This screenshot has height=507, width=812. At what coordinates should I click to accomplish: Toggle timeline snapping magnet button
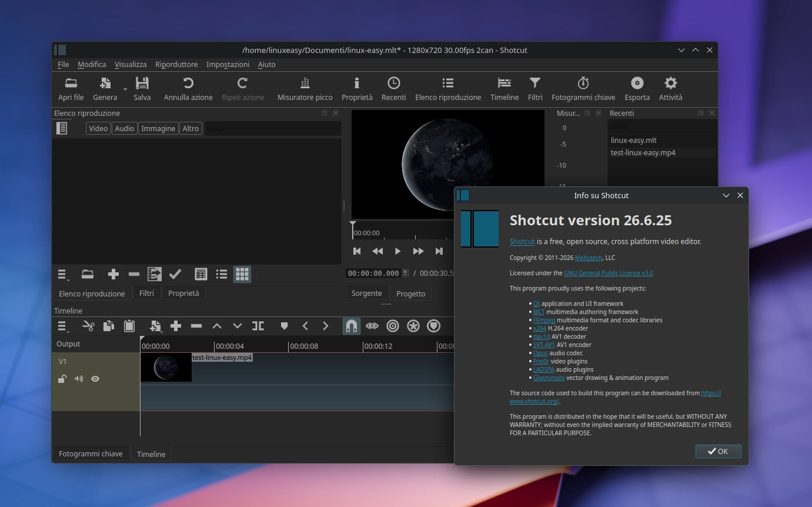pyautogui.click(x=352, y=326)
